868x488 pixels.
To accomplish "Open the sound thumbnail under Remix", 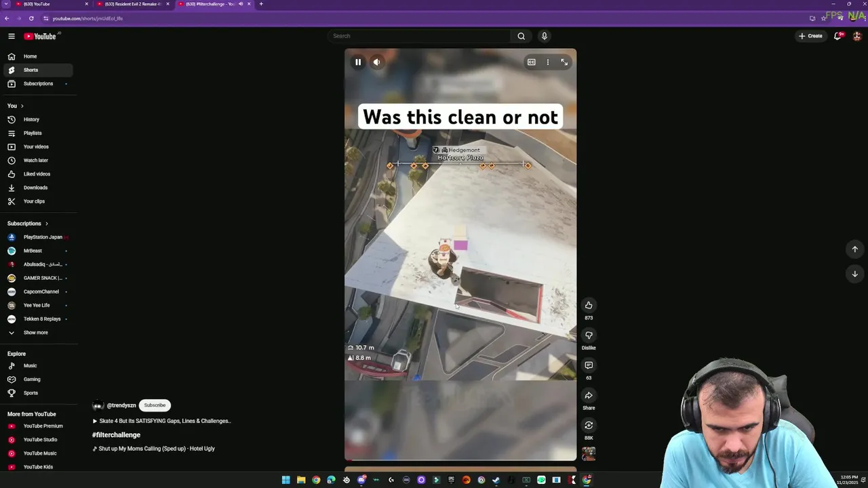I will coord(589,453).
